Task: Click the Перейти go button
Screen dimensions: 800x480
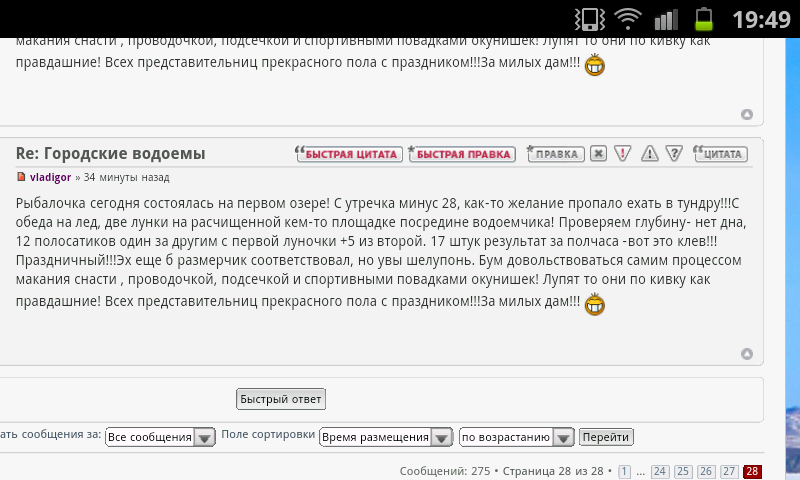Action: [606, 437]
